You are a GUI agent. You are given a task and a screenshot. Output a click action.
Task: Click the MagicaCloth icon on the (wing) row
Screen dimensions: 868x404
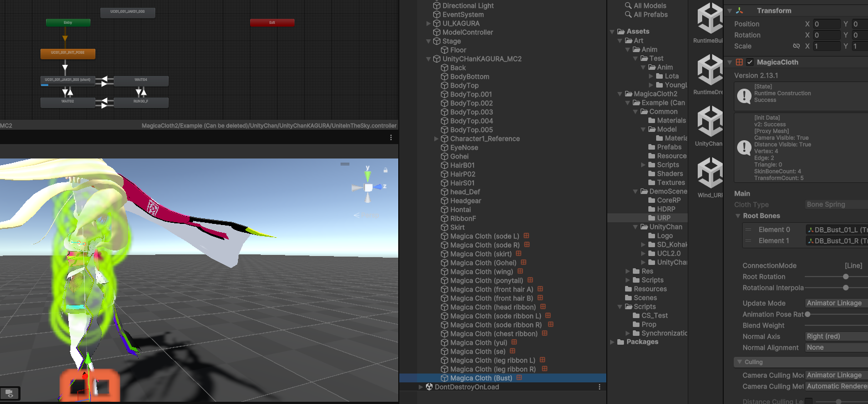click(520, 271)
